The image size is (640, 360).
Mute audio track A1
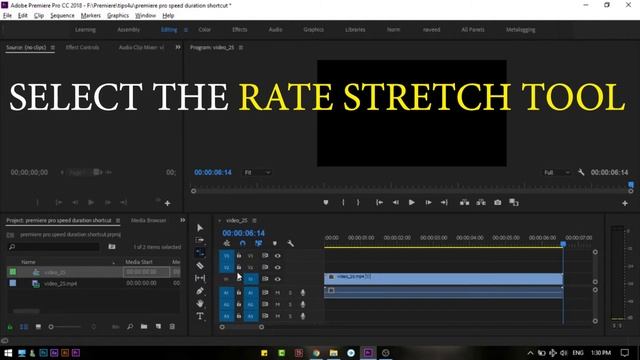pos(278,293)
